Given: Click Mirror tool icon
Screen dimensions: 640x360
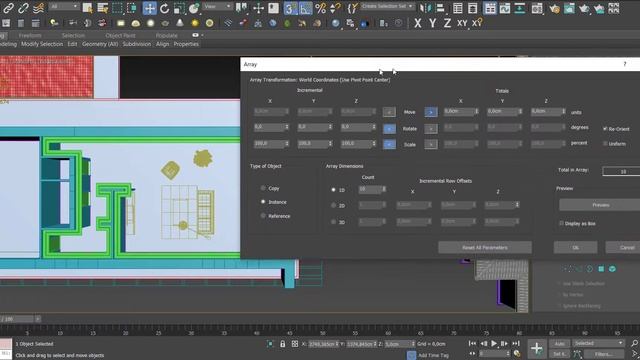Looking at the screenshot, I should [425, 8].
